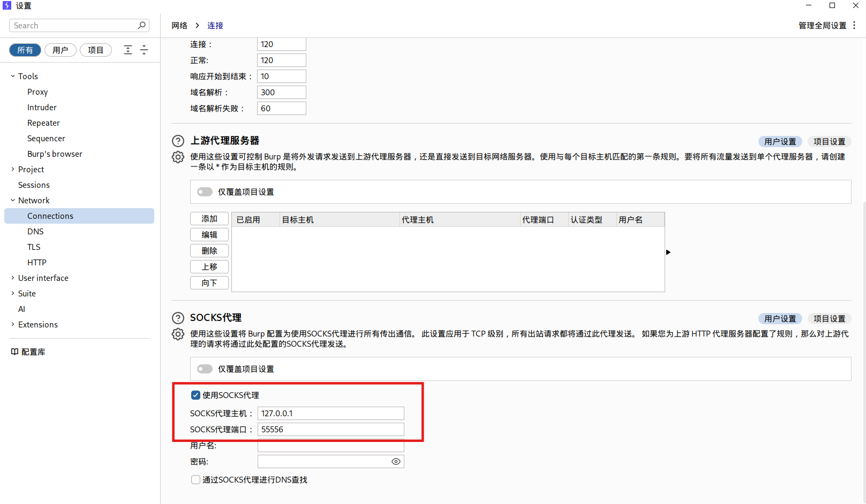Collapse all settings tree sections icon
The height and width of the screenshot is (504, 866).
144,50
